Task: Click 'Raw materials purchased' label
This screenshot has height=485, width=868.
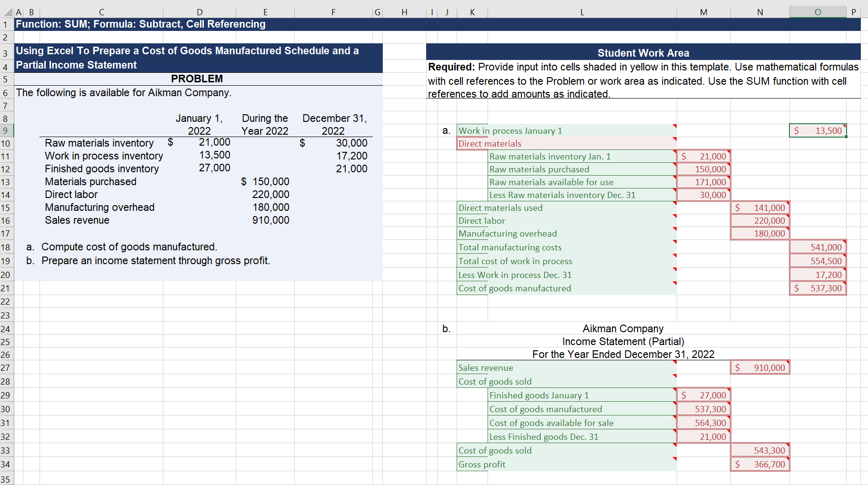Action: [582, 169]
